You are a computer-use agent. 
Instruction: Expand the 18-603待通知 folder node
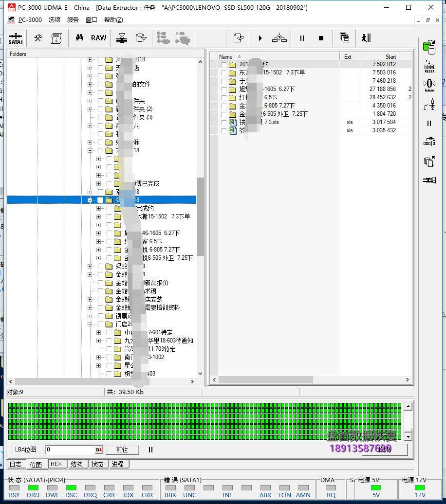point(99,341)
